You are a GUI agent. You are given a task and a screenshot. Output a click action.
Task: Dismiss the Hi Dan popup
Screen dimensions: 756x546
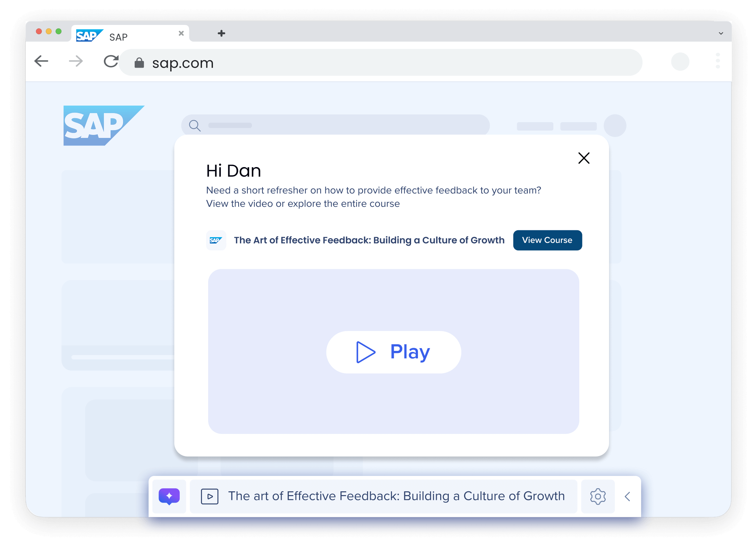pyautogui.click(x=584, y=158)
